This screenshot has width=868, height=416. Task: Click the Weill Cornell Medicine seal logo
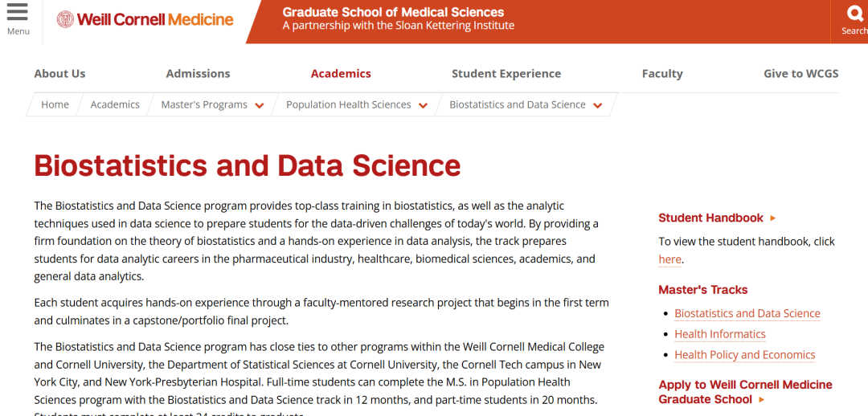tap(65, 19)
